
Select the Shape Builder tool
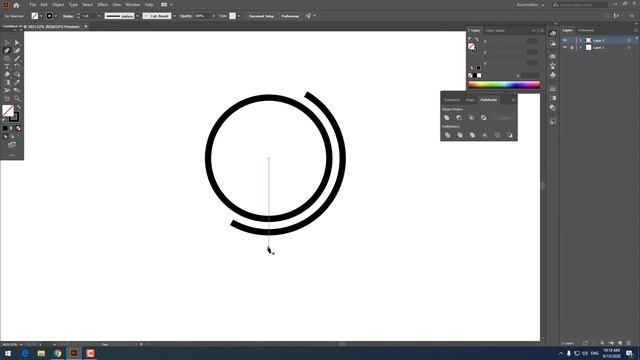click(17, 74)
